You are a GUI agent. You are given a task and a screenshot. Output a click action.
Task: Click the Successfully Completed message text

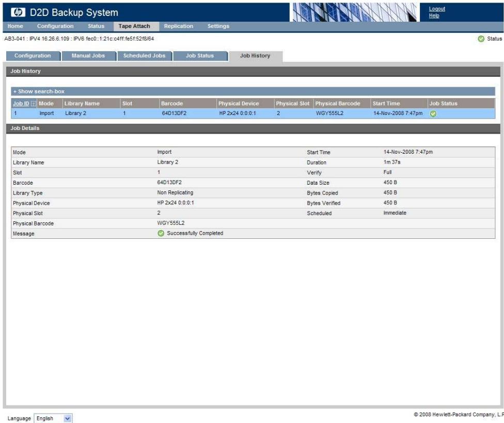(195, 233)
